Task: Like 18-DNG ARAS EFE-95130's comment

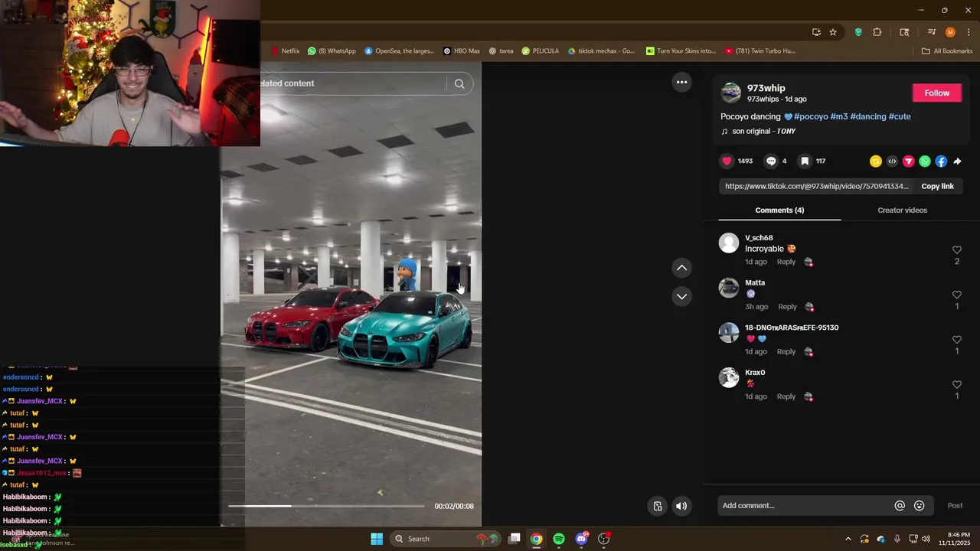Action: (x=956, y=340)
